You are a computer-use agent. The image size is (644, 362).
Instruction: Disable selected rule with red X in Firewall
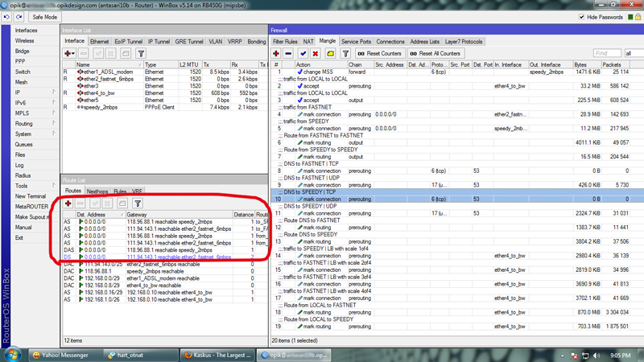(x=316, y=54)
